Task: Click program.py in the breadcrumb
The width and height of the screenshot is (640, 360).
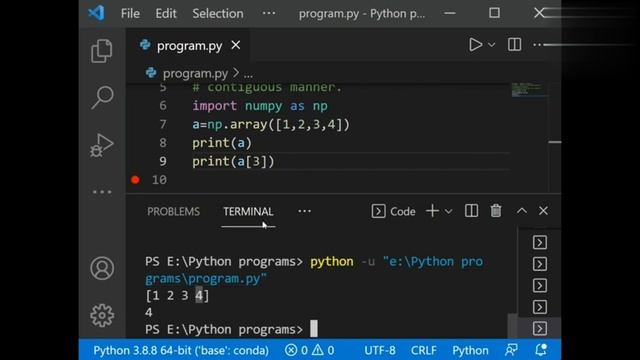Action: 195,73
